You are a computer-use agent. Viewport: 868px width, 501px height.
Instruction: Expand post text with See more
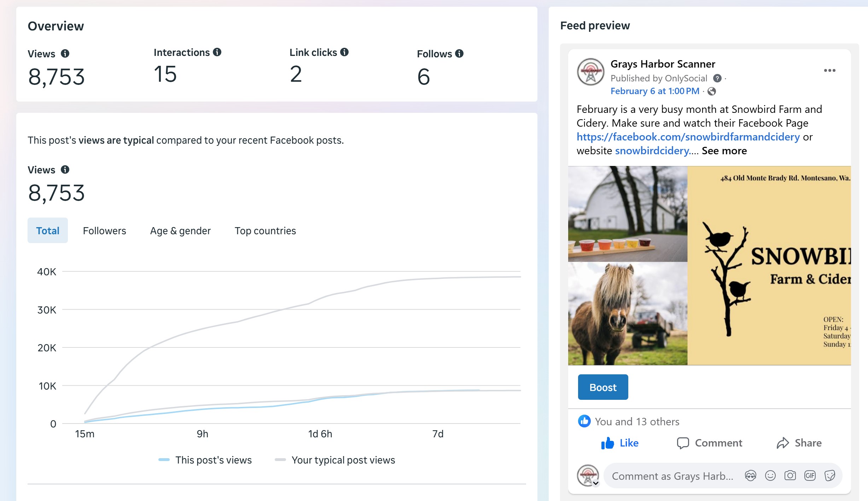[x=724, y=151]
